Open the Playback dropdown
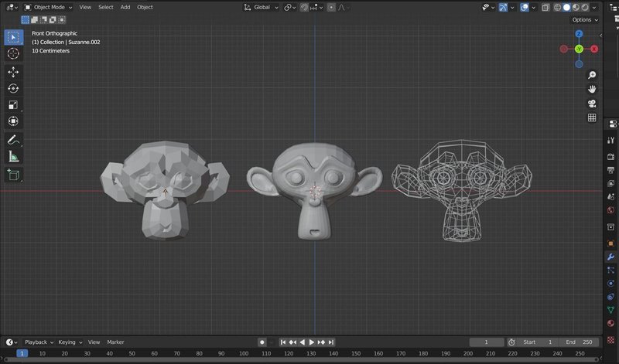619x364 pixels. click(39, 342)
